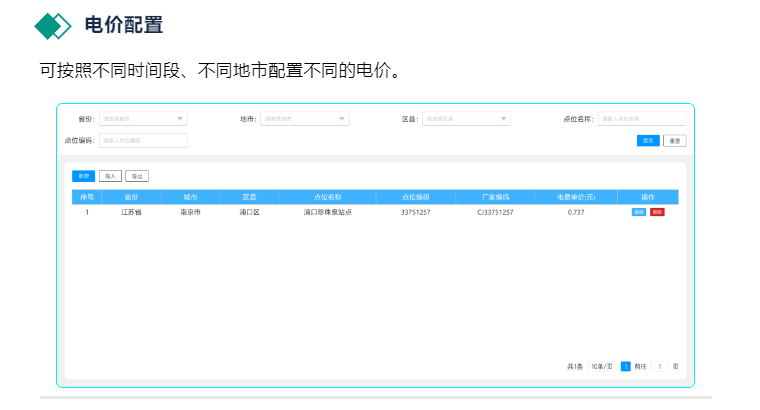The height and width of the screenshot is (410, 760).
Task: Edit the 浦口珍珠泉站点 row
Action: click(638, 212)
